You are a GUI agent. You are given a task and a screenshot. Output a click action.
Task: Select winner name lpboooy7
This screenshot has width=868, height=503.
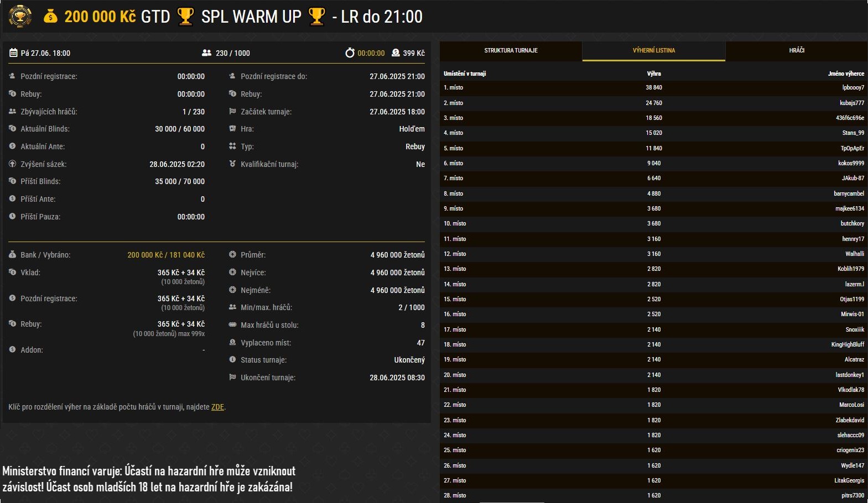point(853,87)
